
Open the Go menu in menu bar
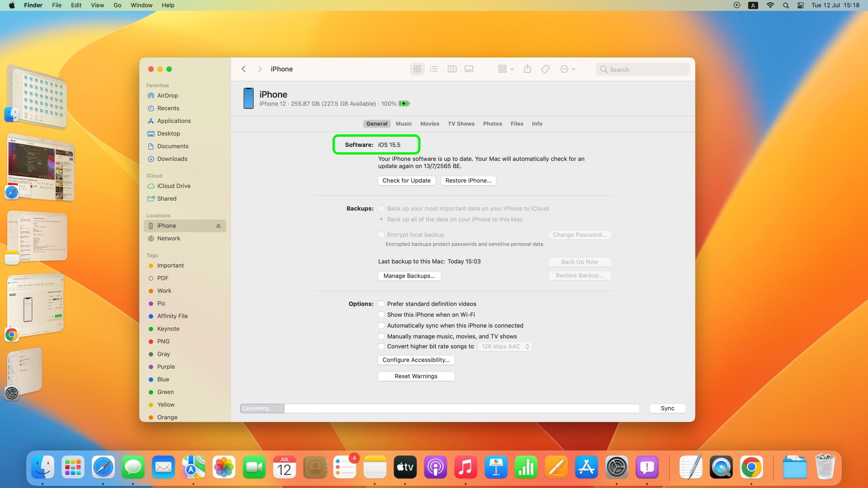[117, 5]
